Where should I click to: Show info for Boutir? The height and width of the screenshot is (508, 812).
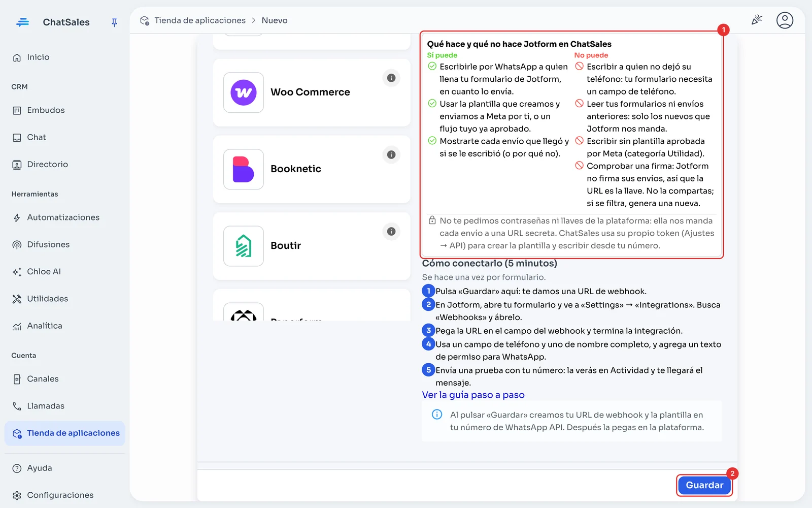coord(391,232)
